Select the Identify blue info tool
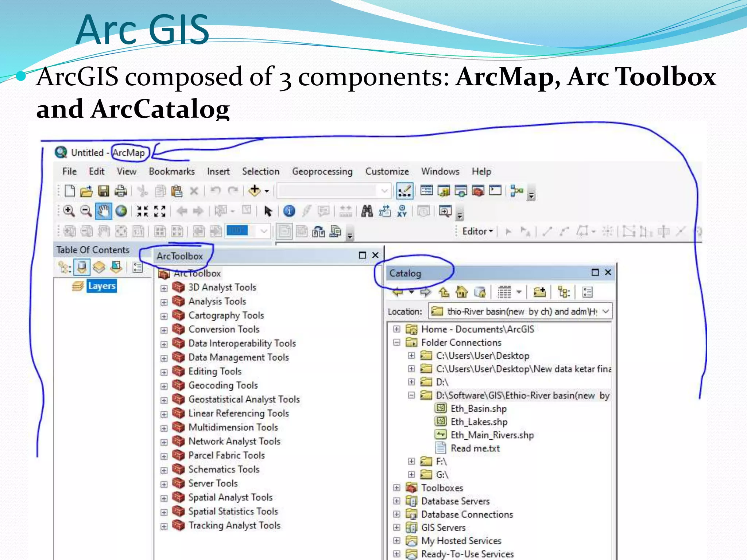The image size is (747, 560). coord(289,211)
